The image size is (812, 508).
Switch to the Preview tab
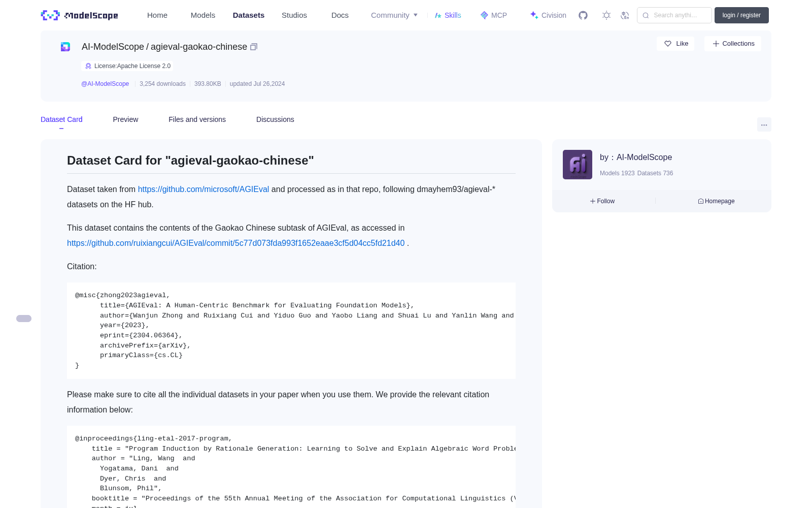[125, 119]
